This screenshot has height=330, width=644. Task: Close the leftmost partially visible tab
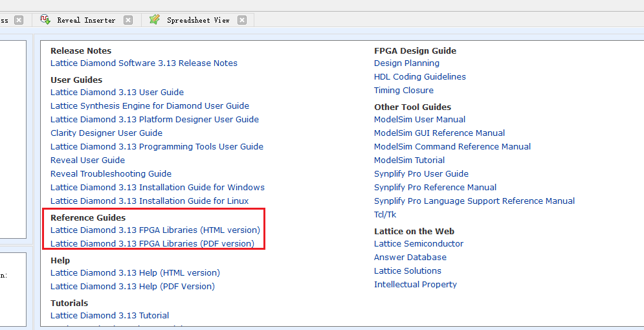click(x=19, y=20)
